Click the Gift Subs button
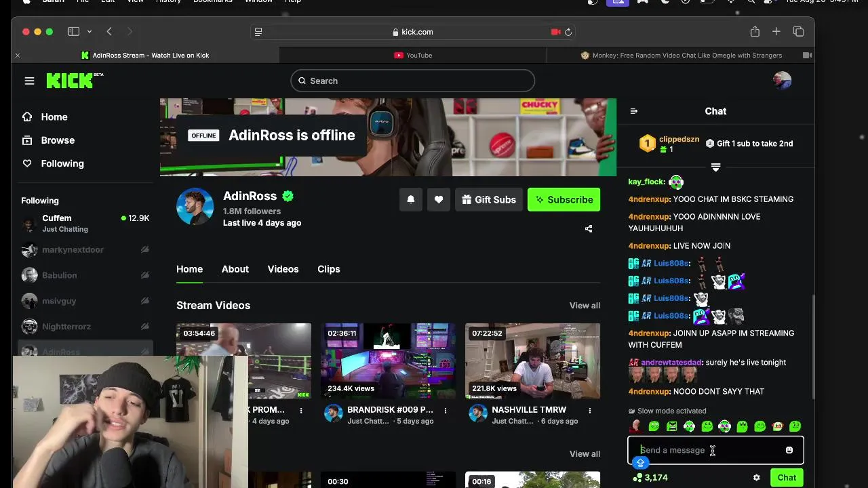The width and height of the screenshot is (868, 488). coord(489,200)
